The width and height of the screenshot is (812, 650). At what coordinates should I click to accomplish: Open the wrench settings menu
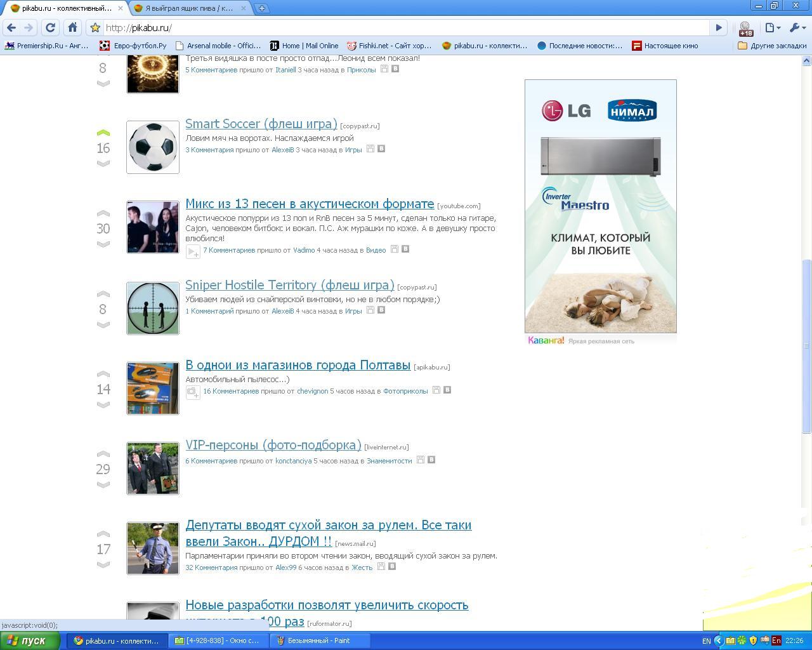[x=796, y=28]
